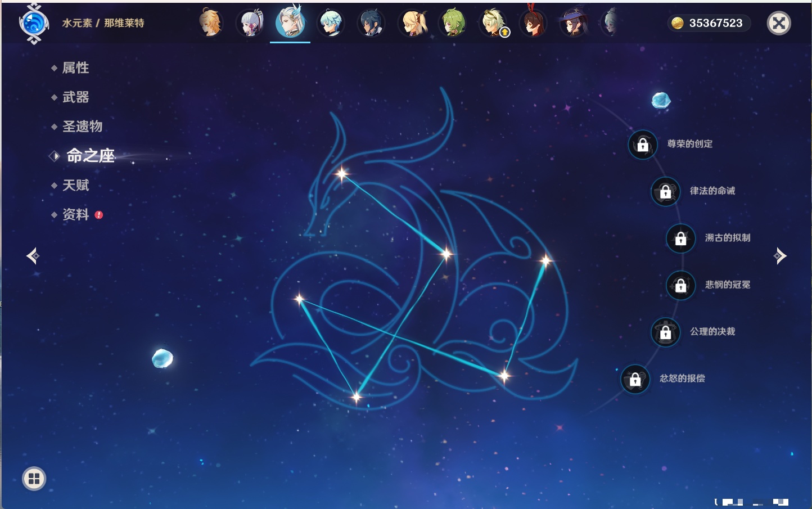Select the dark-blue-haired Kaeya avatar
Viewport: 812px width, 509px height.
[371, 24]
